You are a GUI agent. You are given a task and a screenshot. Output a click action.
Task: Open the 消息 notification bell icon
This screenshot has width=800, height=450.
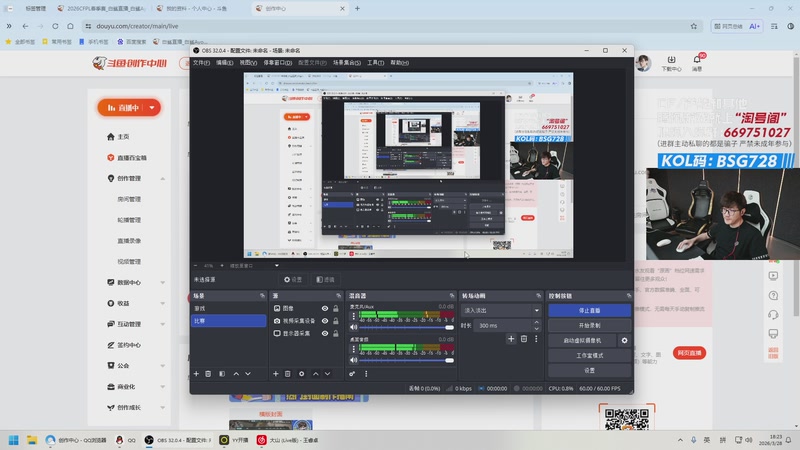coord(697,60)
